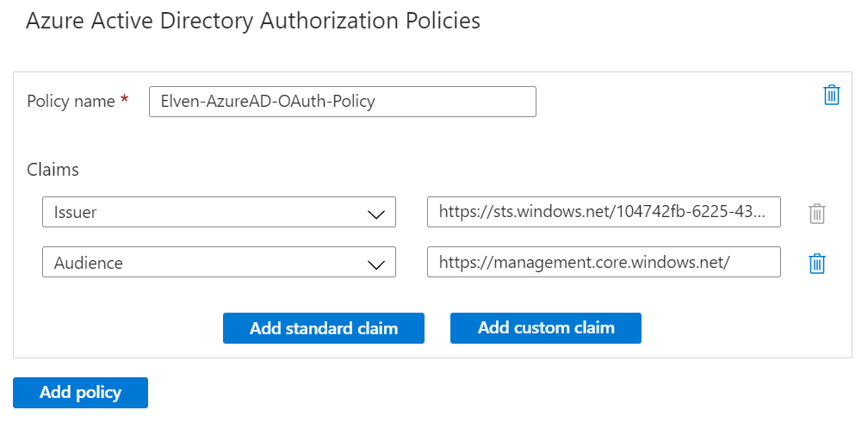Click the Add policy button

80,393
